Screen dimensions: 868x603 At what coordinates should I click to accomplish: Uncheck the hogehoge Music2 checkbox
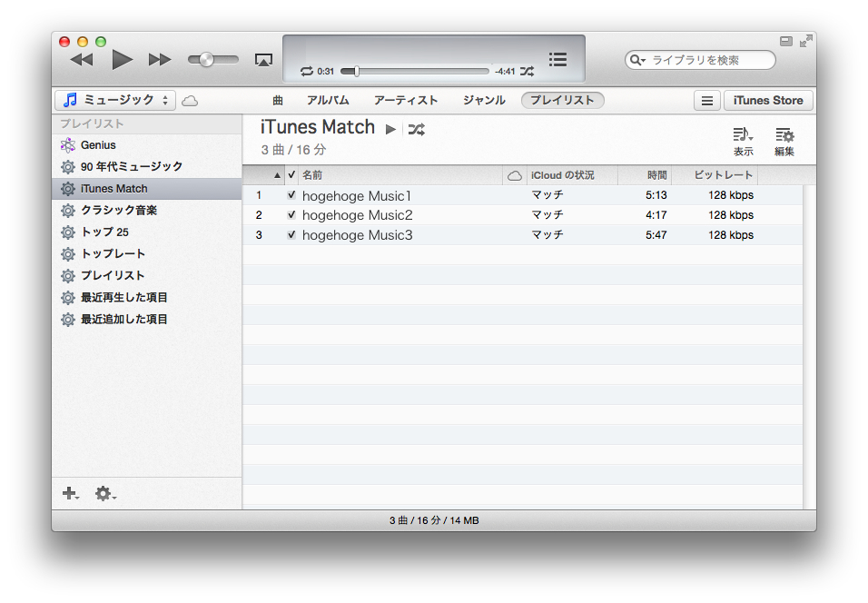[291, 215]
